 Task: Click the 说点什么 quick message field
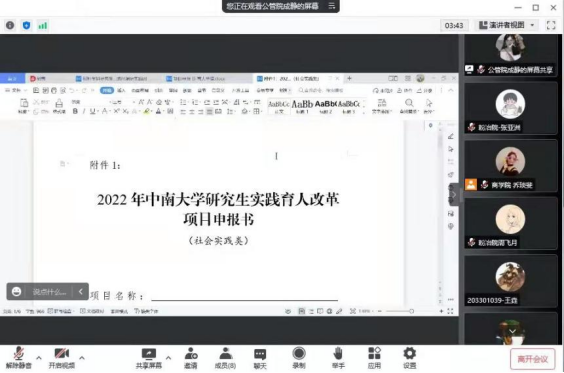pyautogui.click(x=49, y=292)
